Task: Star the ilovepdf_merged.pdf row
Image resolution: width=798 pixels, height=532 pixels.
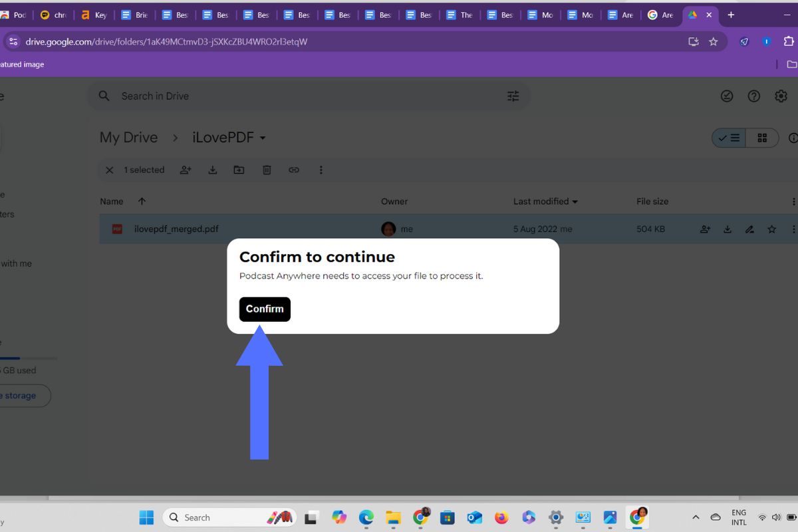Action: [x=772, y=229]
